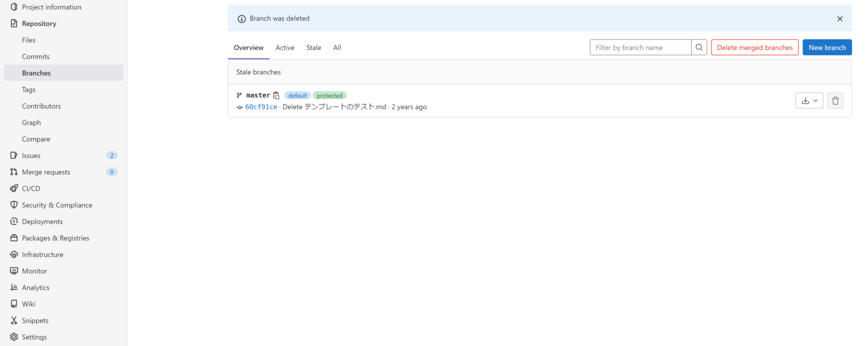This screenshot has width=868, height=346.
Task: Open the Wiki section
Action: click(28, 304)
